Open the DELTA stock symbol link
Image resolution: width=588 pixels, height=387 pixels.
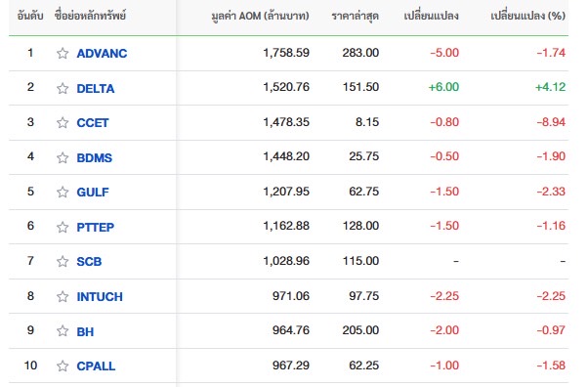96,89
